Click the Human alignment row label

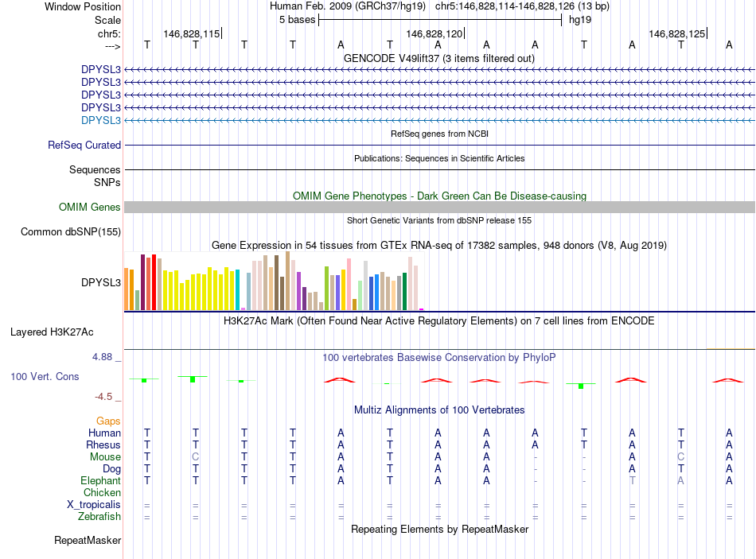[104, 433]
